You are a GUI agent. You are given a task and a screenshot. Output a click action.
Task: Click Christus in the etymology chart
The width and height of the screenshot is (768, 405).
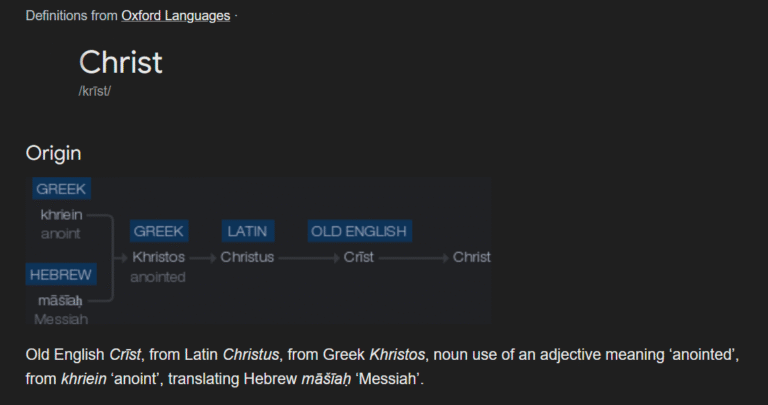point(247,257)
